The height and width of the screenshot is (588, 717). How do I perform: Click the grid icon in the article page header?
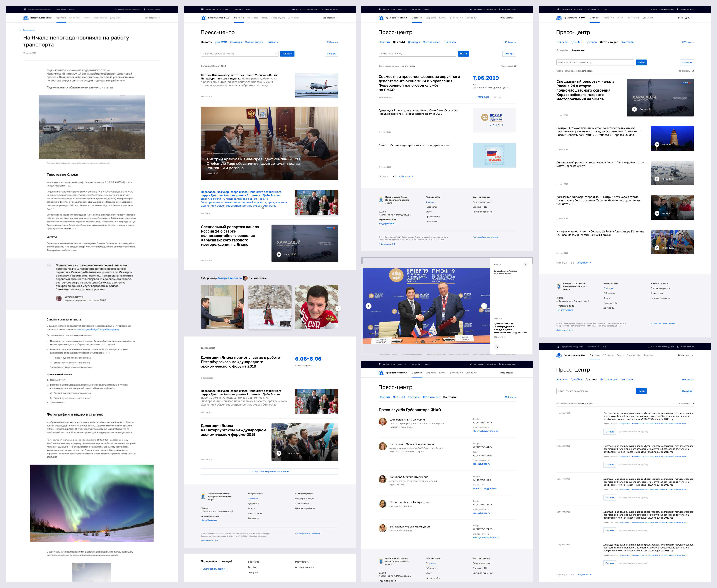[x=24, y=10]
